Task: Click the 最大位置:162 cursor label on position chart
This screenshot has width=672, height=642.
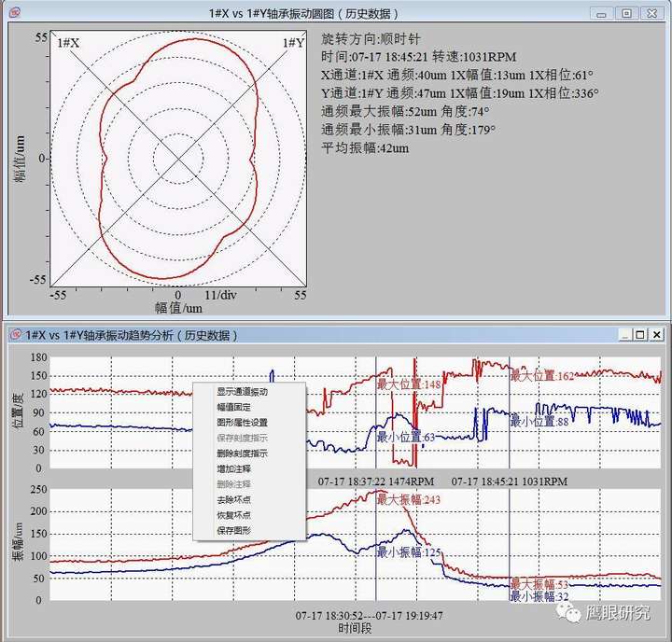Action: 542,376
